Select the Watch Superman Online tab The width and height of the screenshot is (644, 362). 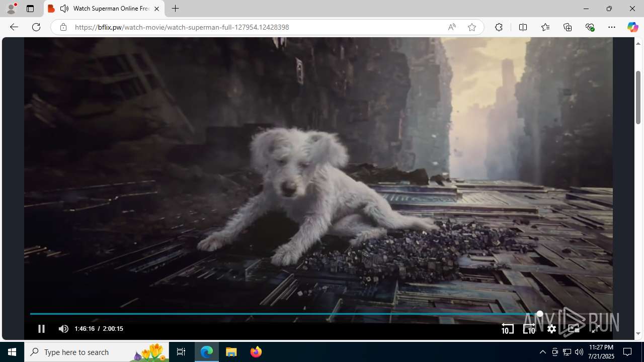click(105, 9)
